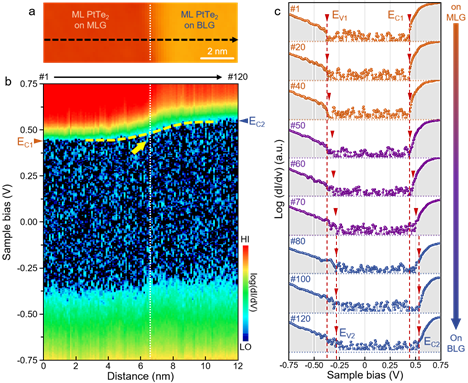The height and width of the screenshot is (383, 468).
Task: Click the yellow arrow in the heat map
Action: click(138, 148)
